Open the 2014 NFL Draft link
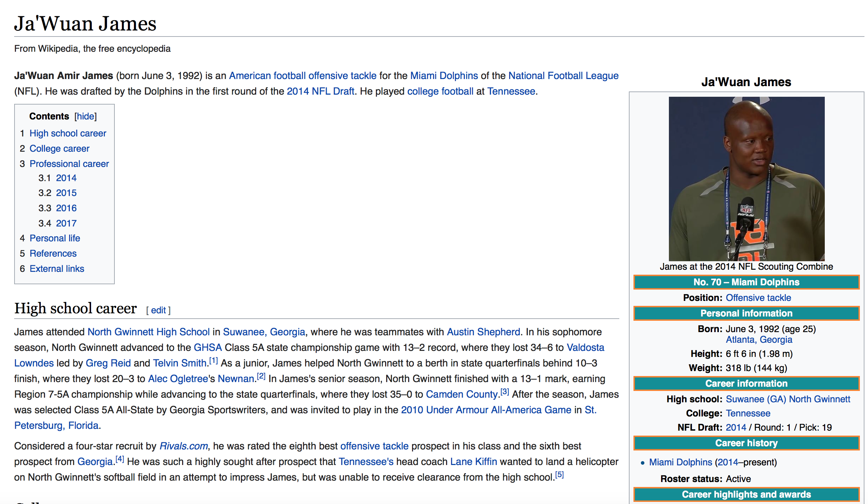 [320, 91]
